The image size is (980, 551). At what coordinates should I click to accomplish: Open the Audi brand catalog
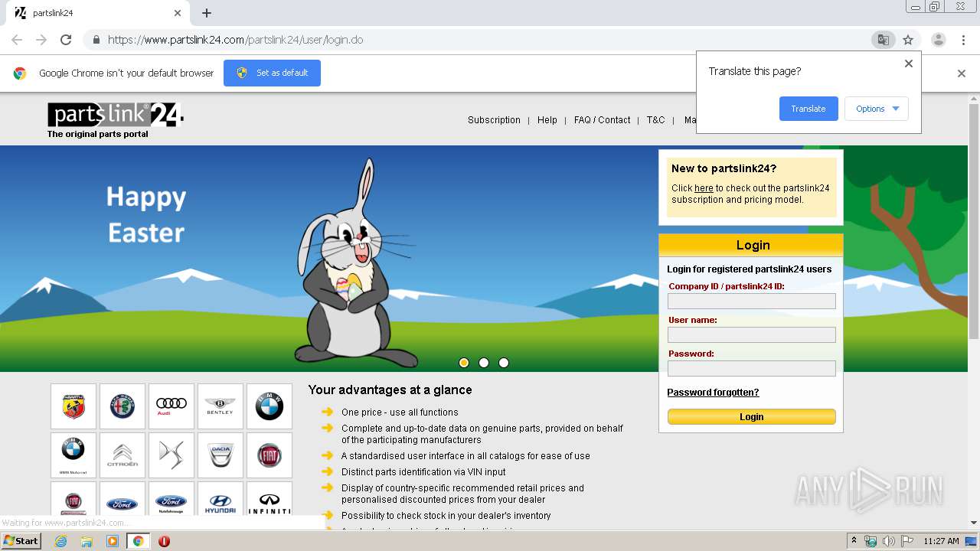[x=171, y=406]
